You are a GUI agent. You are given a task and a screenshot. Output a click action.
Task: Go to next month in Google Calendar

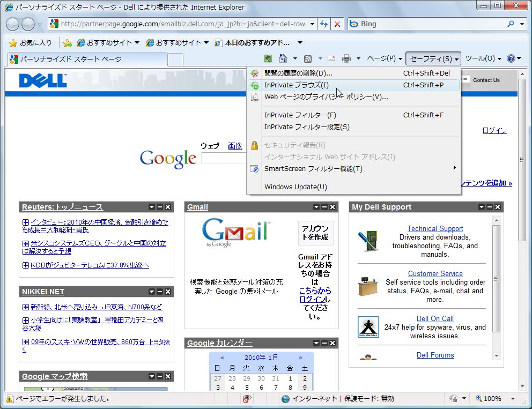pos(301,358)
